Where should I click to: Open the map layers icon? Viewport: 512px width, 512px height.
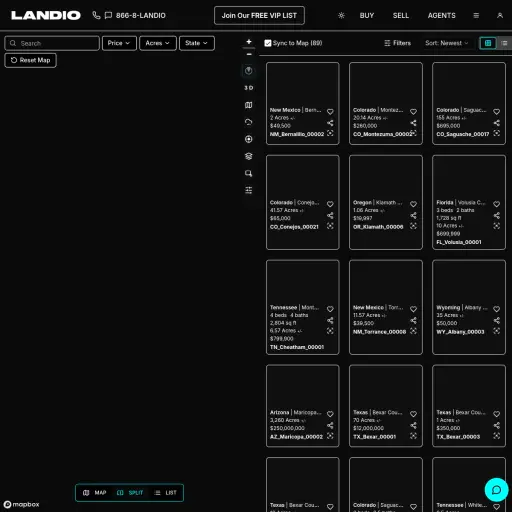[x=249, y=156]
